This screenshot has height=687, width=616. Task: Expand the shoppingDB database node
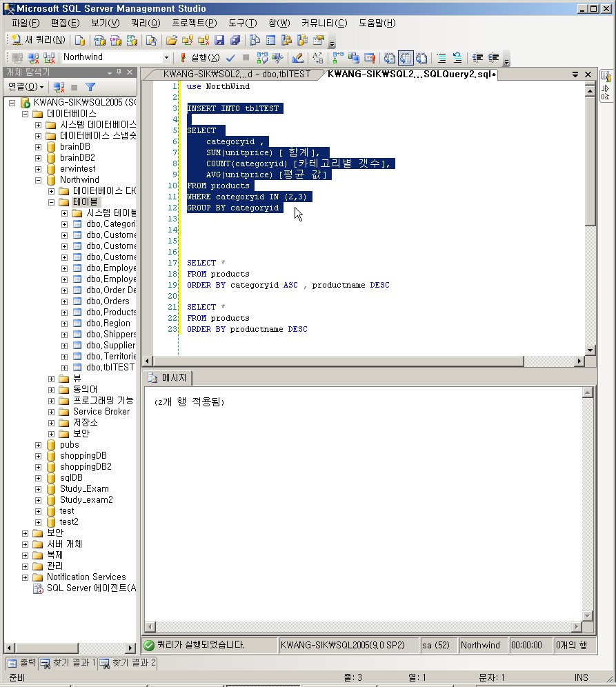click(x=38, y=456)
